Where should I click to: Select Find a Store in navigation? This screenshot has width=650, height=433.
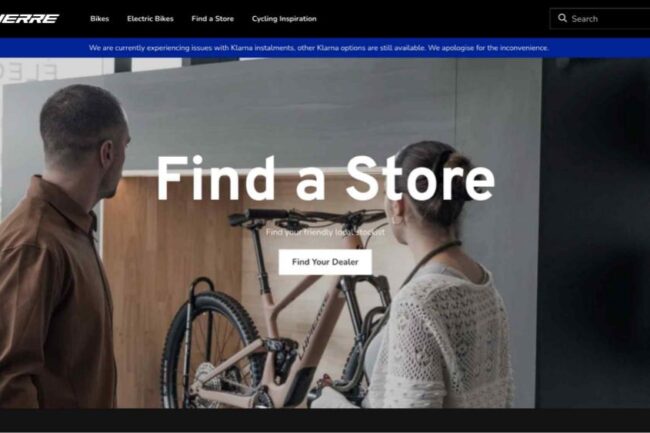[x=213, y=19]
